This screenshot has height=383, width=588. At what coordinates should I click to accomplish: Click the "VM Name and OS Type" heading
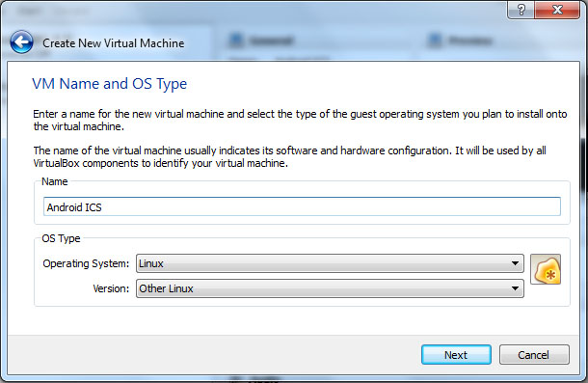tap(109, 84)
